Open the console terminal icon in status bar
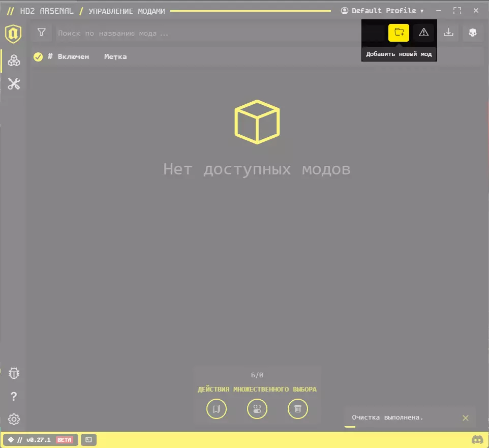The height and width of the screenshot is (448, 489). pyautogui.click(x=88, y=440)
